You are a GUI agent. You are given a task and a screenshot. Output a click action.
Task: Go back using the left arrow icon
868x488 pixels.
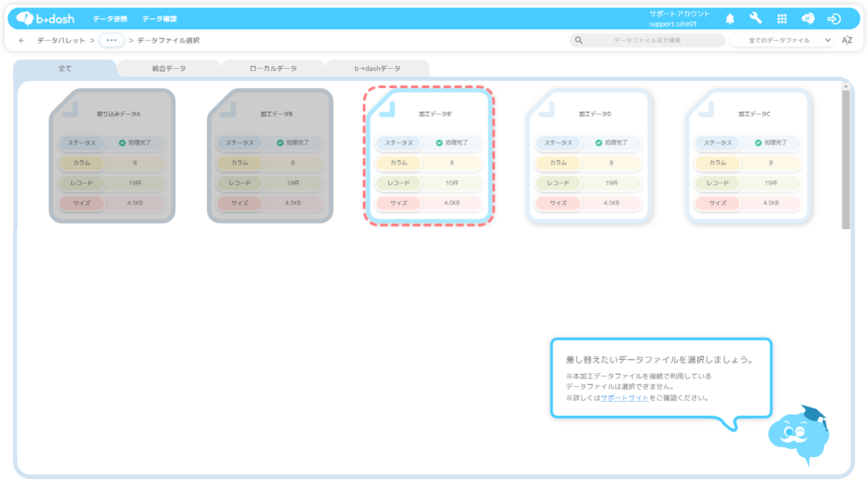(x=22, y=41)
